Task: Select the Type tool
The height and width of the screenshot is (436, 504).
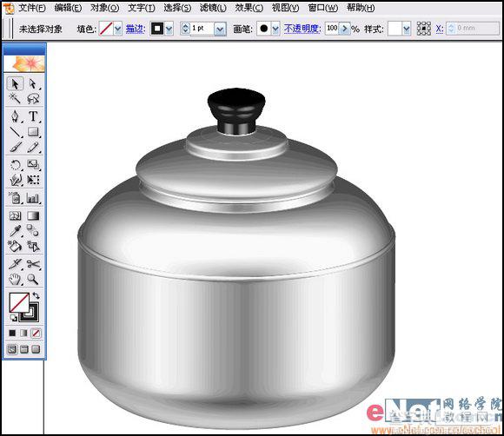Action: click(33, 116)
